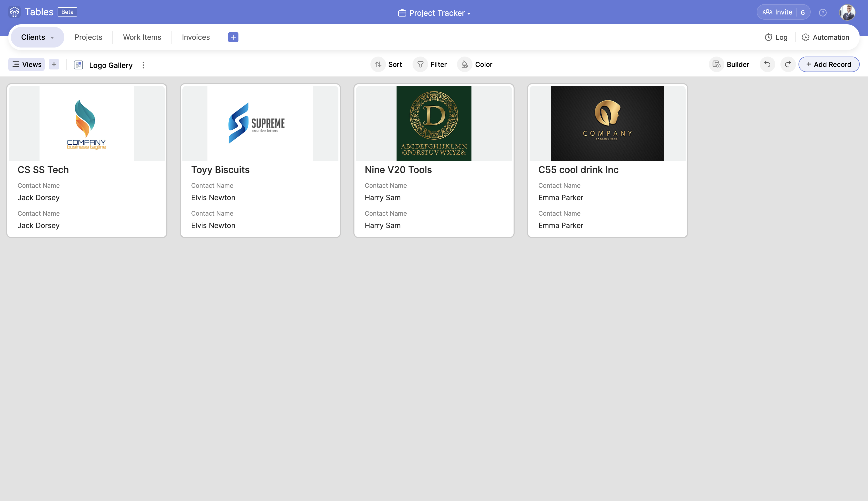Click the second Elvis Newton contact name
Screen dimensions: 868x501
point(213,225)
